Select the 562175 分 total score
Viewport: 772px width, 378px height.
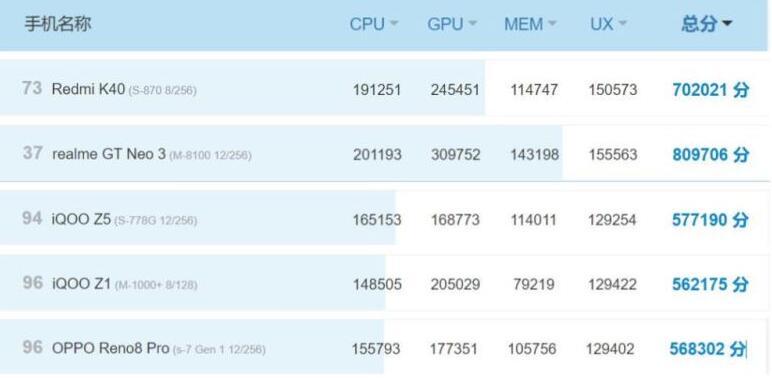coord(710,284)
